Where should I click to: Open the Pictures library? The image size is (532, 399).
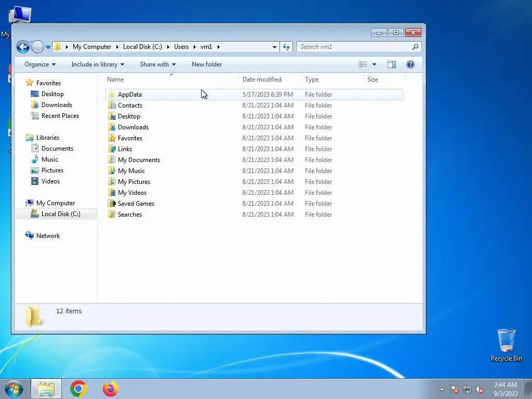(x=47, y=170)
